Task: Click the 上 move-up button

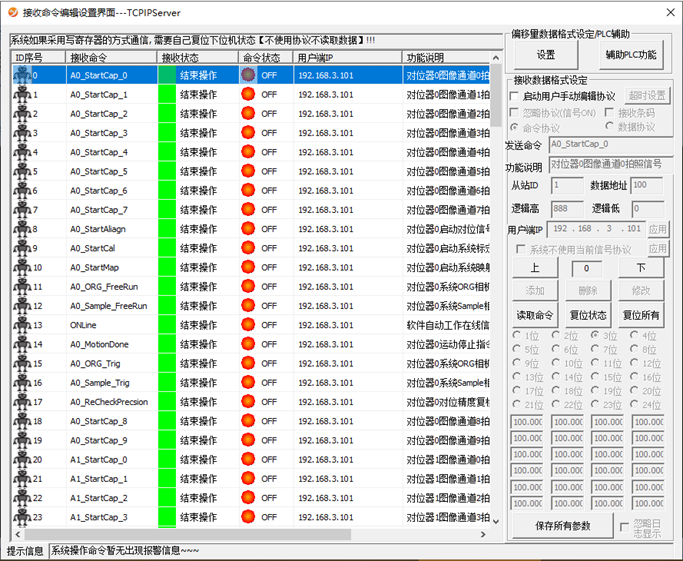Action: point(536,268)
